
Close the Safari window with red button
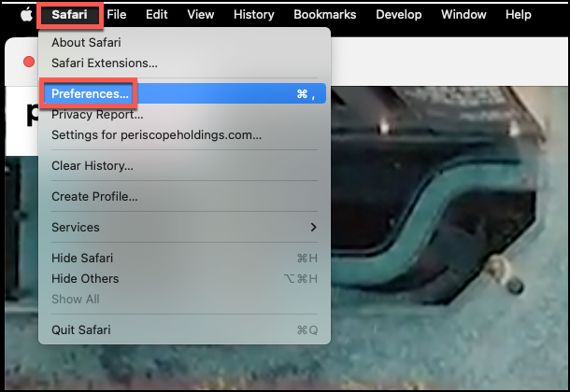pos(29,62)
